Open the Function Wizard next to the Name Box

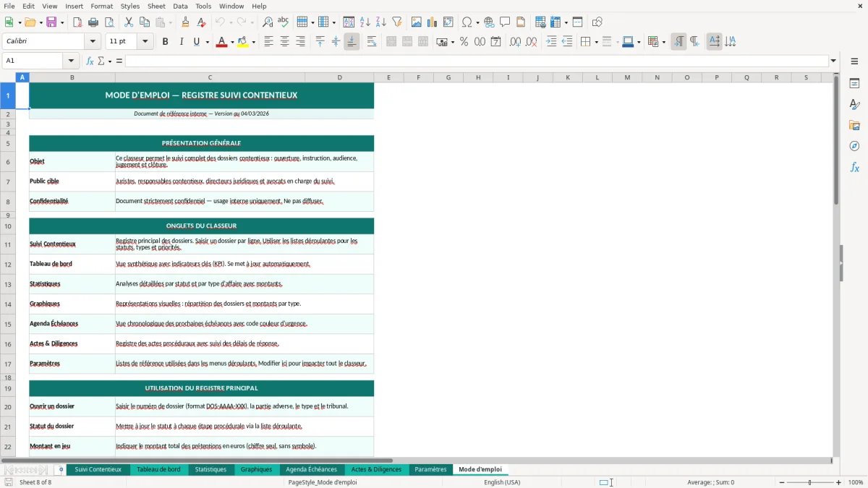tap(90, 61)
